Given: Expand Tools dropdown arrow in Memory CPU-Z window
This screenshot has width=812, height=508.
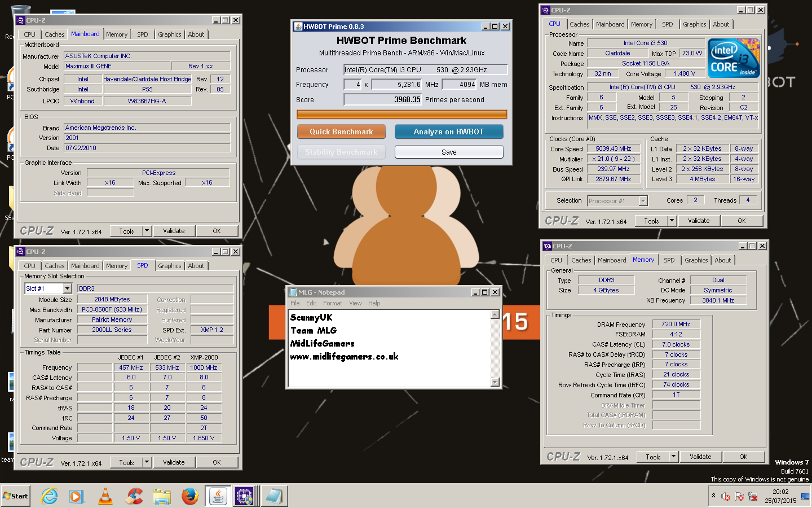Looking at the screenshot, I should (673, 457).
